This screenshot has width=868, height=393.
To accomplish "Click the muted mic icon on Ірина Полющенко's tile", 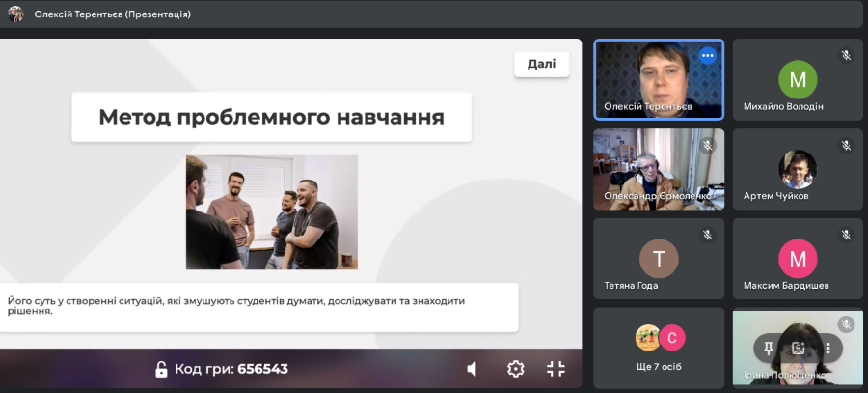I will click(x=846, y=324).
